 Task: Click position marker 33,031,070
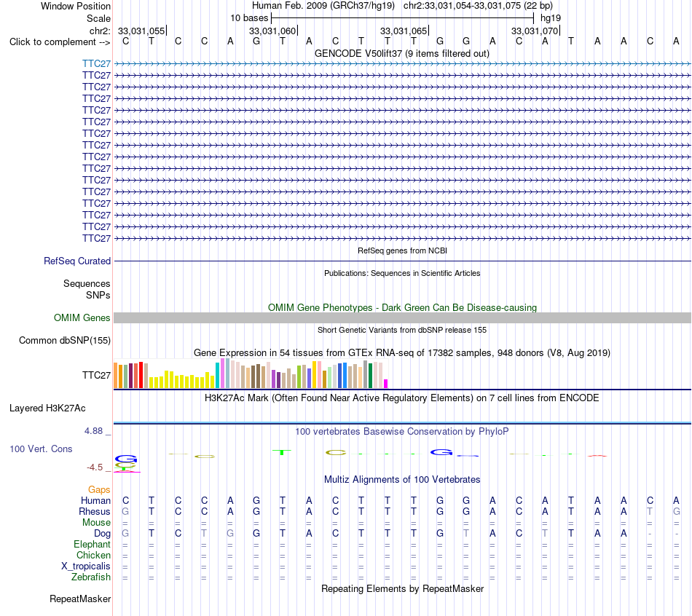tap(535, 31)
